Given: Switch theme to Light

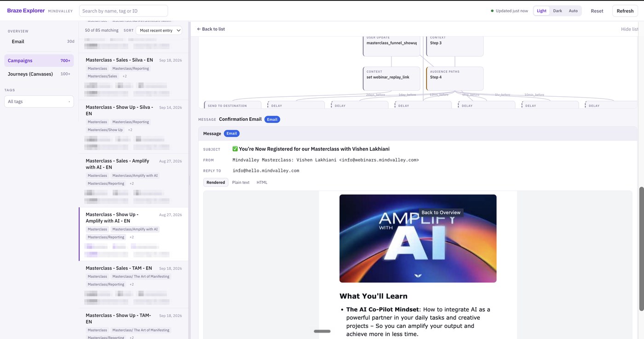Looking at the screenshot, I should 541,11.
